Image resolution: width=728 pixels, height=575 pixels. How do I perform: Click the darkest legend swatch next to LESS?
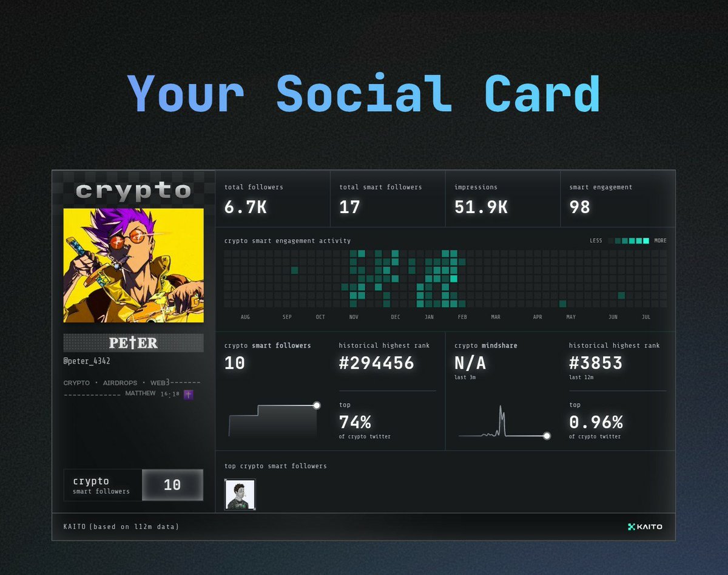pyautogui.click(x=611, y=241)
